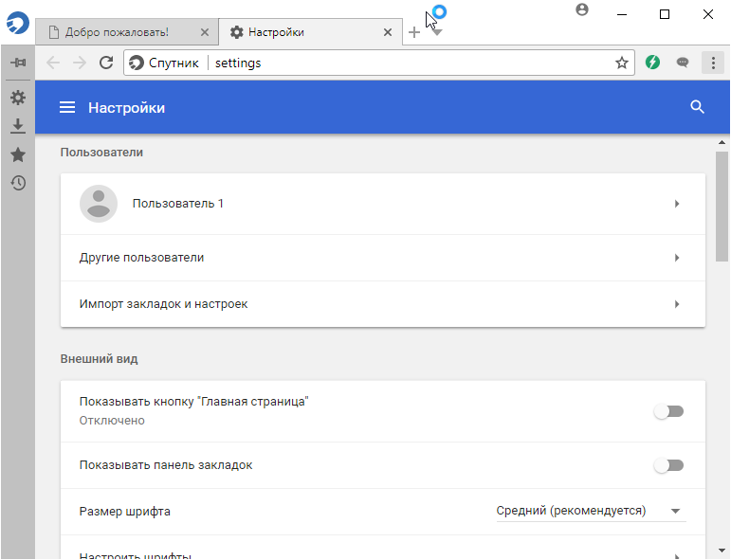The image size is (731, 560).
Task: Expand Другие пользователи row arrow
Action: [x=676, y=258]
